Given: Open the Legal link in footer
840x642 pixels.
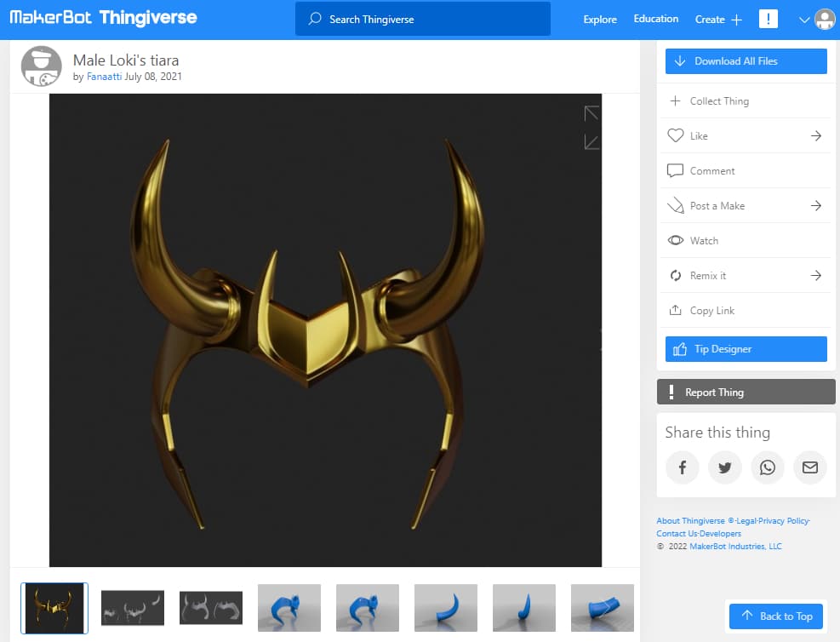Looking at the screenshot, I should (x=746, y=520).
